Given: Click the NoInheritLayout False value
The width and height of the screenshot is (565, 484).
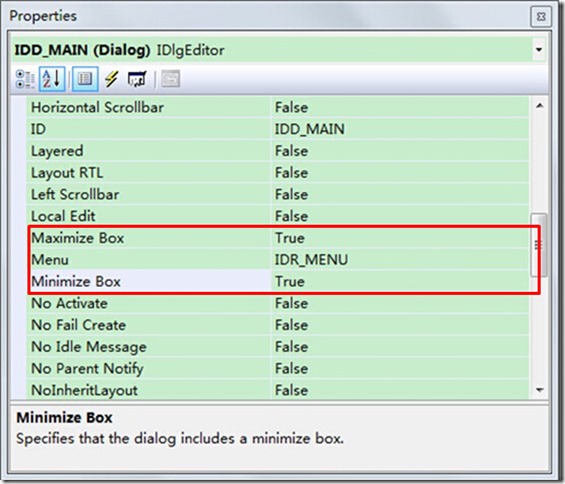Looking at the screenshot, I should click(400, 390).
